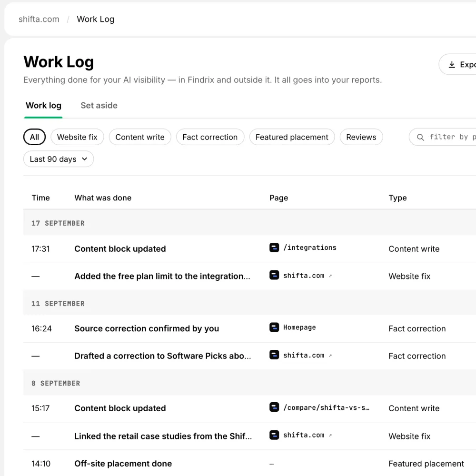476x476 pixels.
Task: Click Fact correction type in 16:24 row
Action: pyautogui.click(x=417, y=328)
